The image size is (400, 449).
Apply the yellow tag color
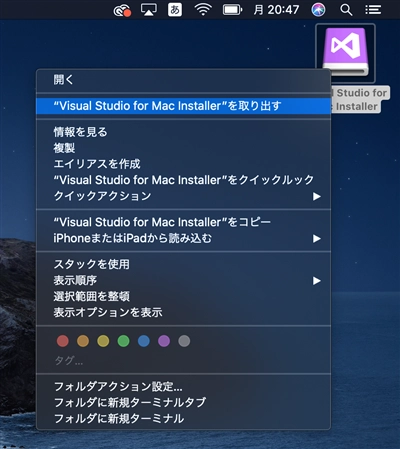pyautogui.click(x=103, y=341)
